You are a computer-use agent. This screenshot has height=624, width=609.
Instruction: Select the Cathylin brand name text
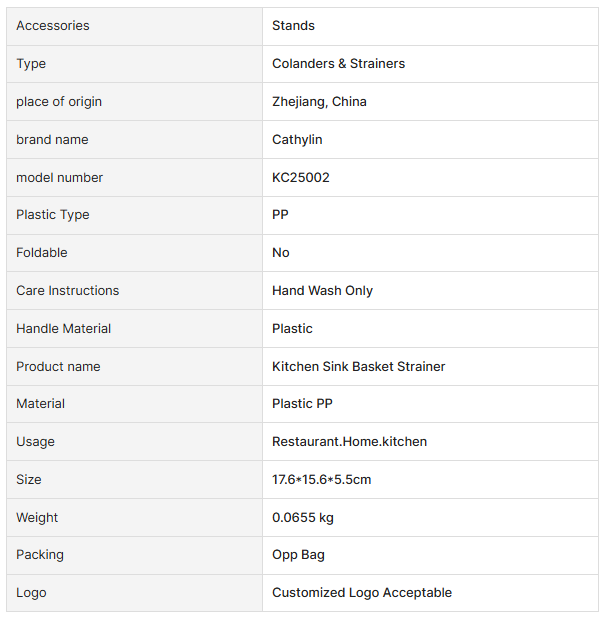tap(297, 140)
